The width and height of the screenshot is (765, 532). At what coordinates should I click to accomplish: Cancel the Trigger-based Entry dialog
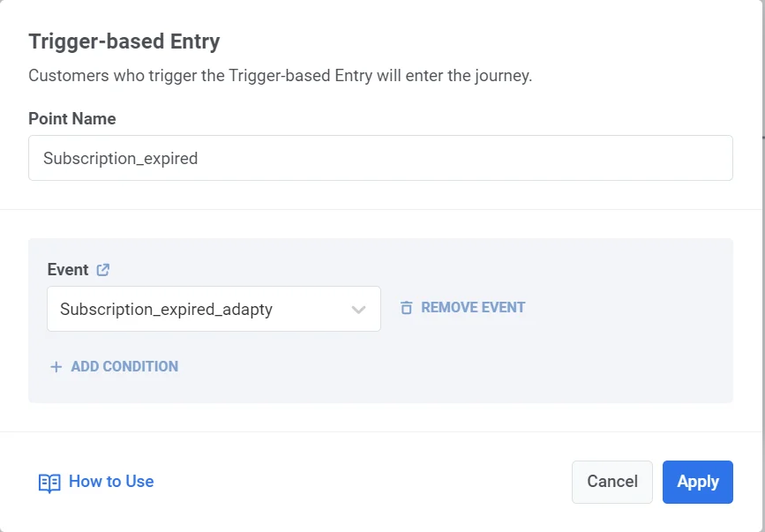(611, 482)
